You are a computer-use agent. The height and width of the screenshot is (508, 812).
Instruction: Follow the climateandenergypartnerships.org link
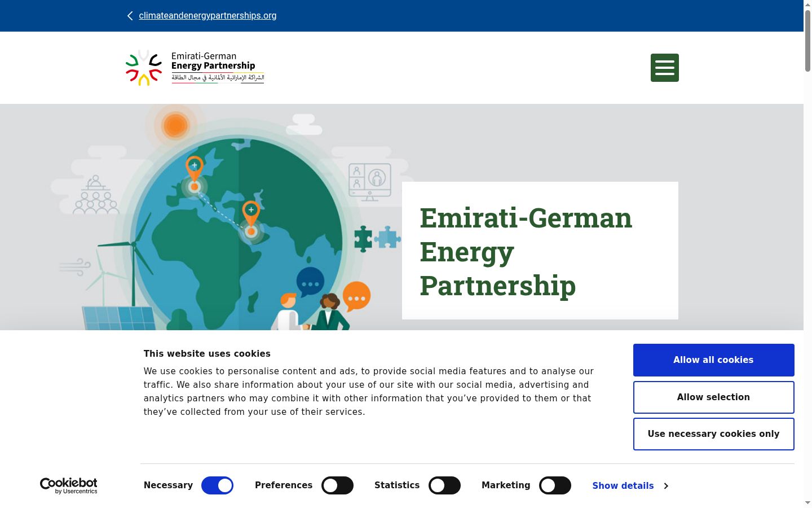tap(208, 16)
